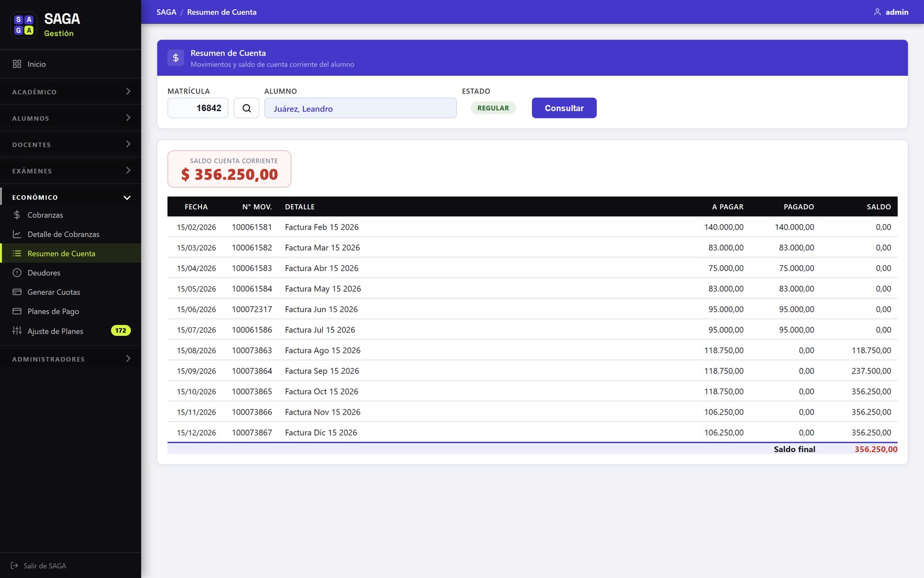Click the Alumno name field
Viewport: 924px width, 578px height.
coord(360,108)
